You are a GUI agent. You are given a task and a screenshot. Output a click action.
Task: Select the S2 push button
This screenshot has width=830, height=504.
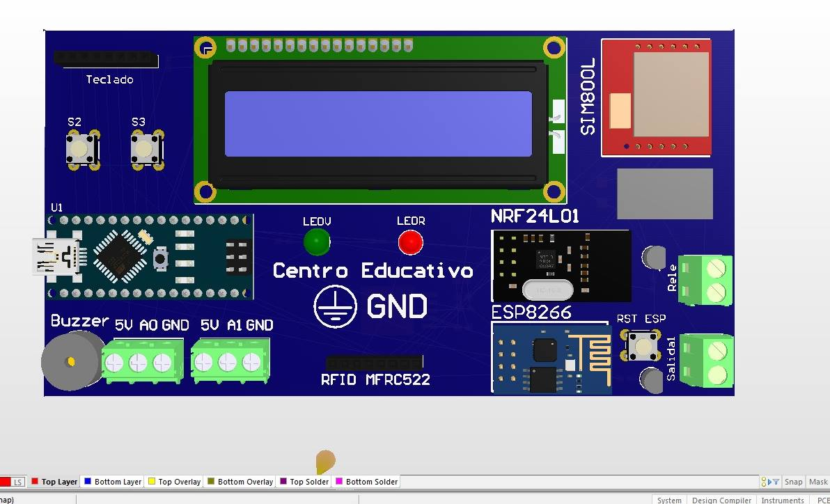click(83, 150)
